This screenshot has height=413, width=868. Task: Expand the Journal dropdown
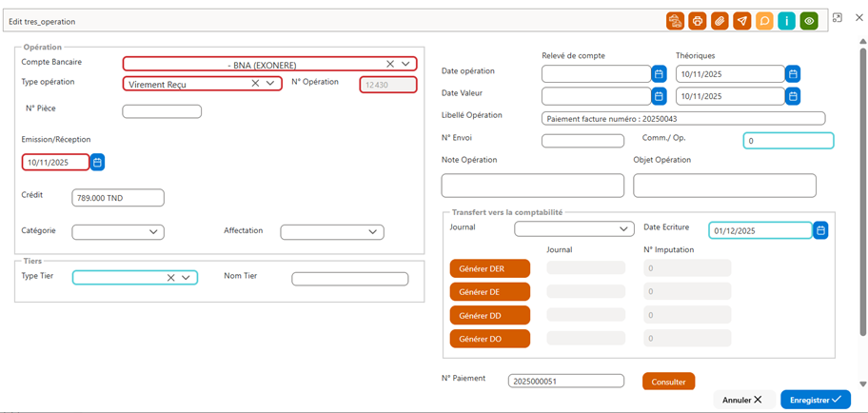pyautogui.click(x=623, y=228)
